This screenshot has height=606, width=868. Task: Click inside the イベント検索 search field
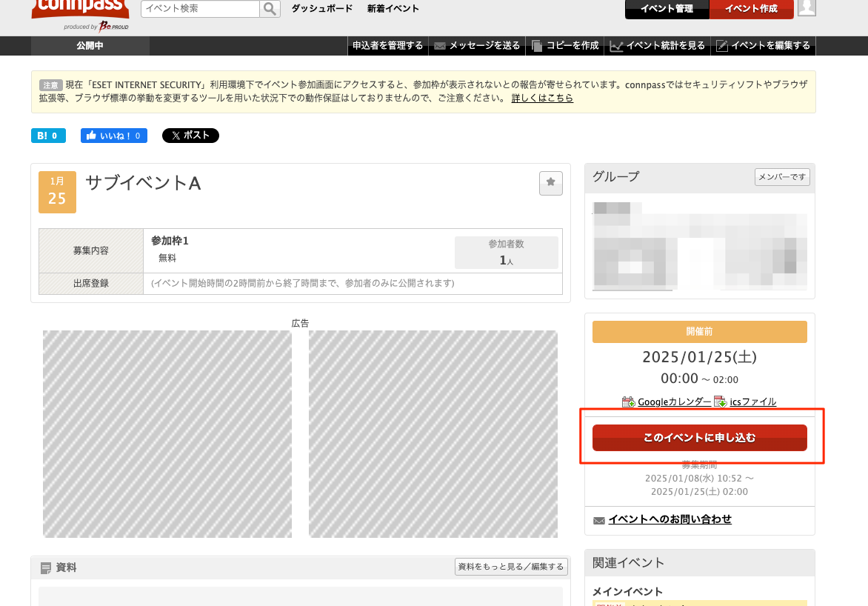(x=200, y=9)
